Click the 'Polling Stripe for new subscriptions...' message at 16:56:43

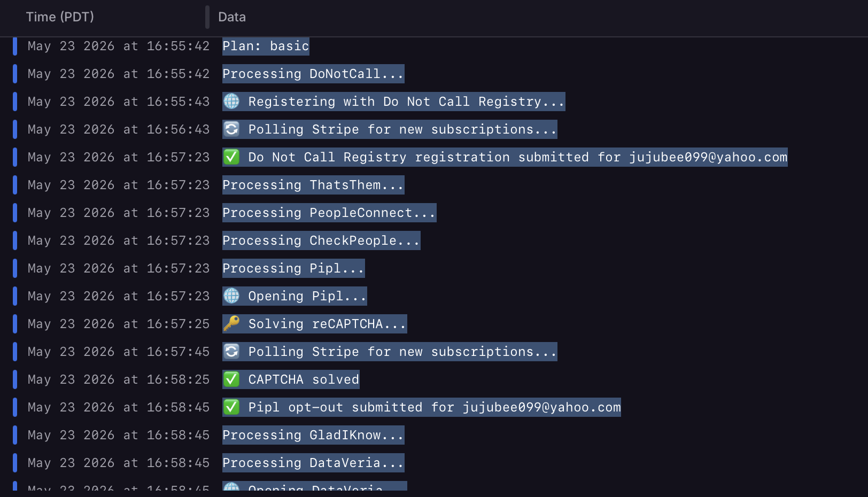(402, 129)
